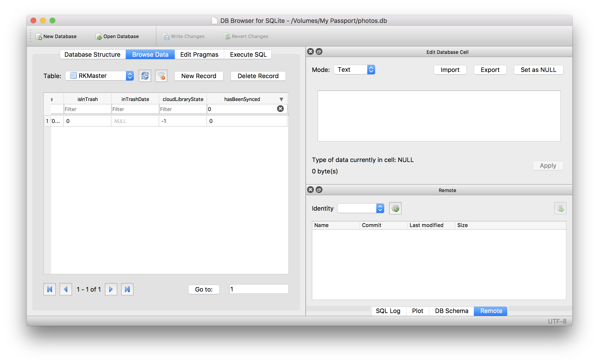Sort by the hasBeenSynced column header
This screenshot has height=364, width=599.
(242, 99)
